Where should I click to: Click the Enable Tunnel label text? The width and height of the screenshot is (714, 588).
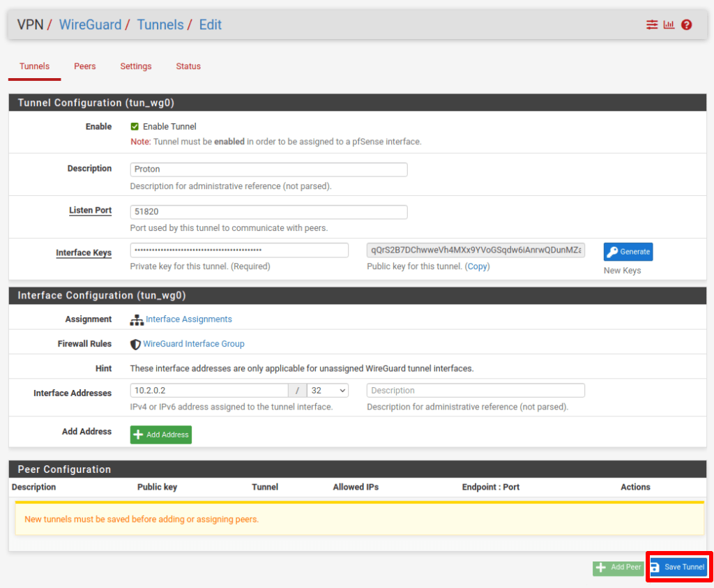(x=169, y=127)
